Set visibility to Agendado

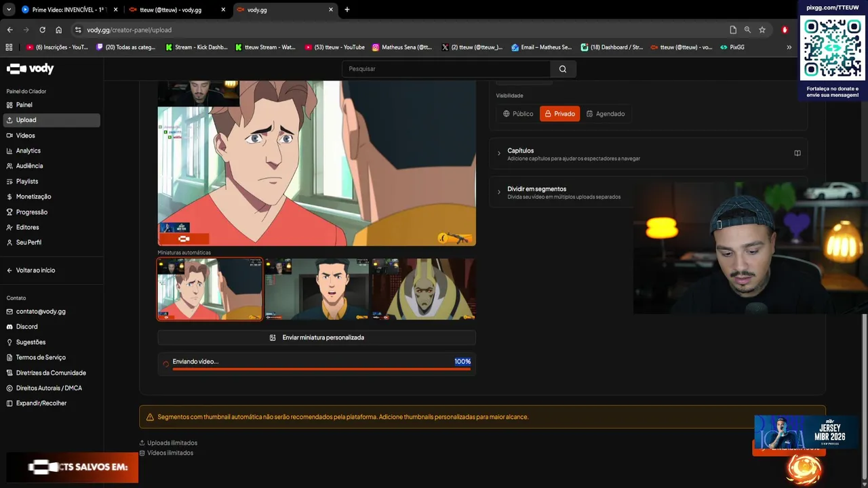click(x=606, y=114)
